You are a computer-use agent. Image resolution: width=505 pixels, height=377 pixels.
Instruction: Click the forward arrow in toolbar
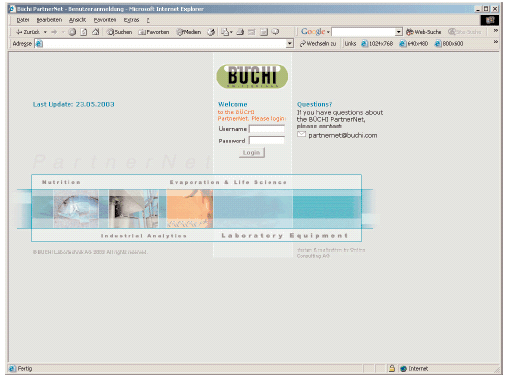click(x=54, y=32)
